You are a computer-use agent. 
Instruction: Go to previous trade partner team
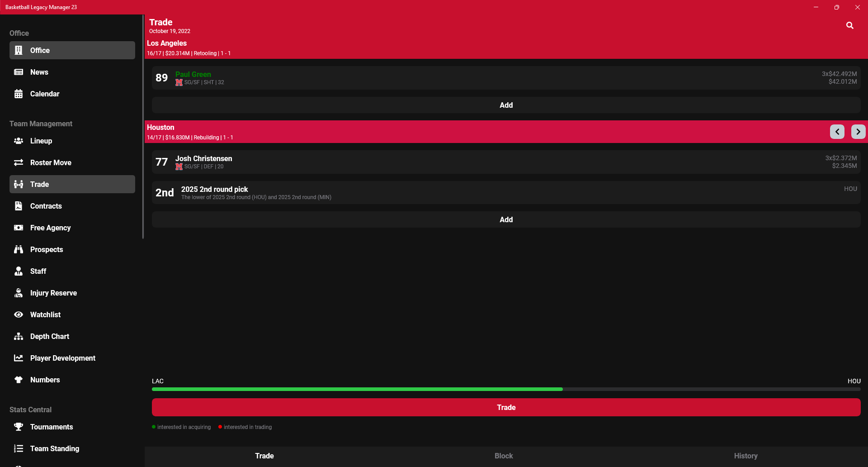837,132
